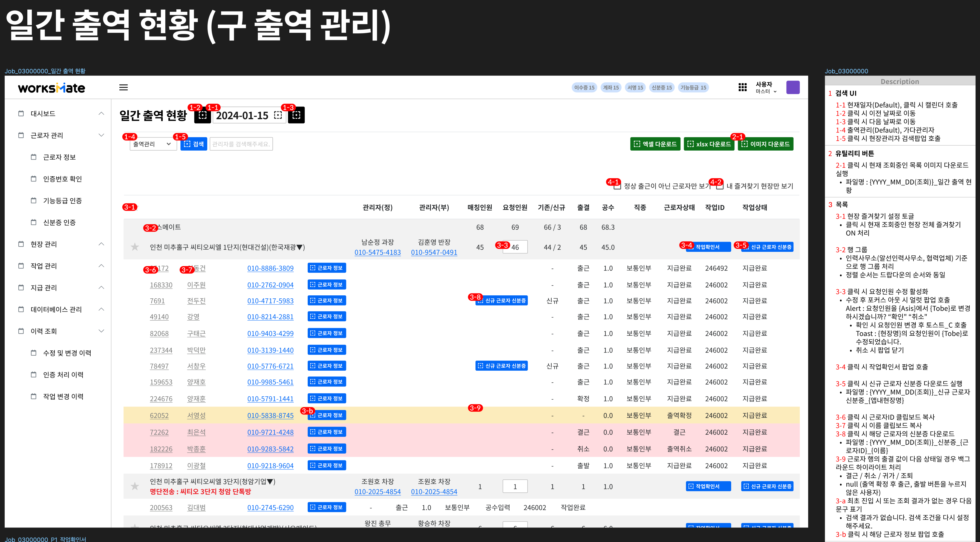Click the 이수증 15 badge
Image resolution: width=980 pixels, height=542 pixels.
click(584, 88)
